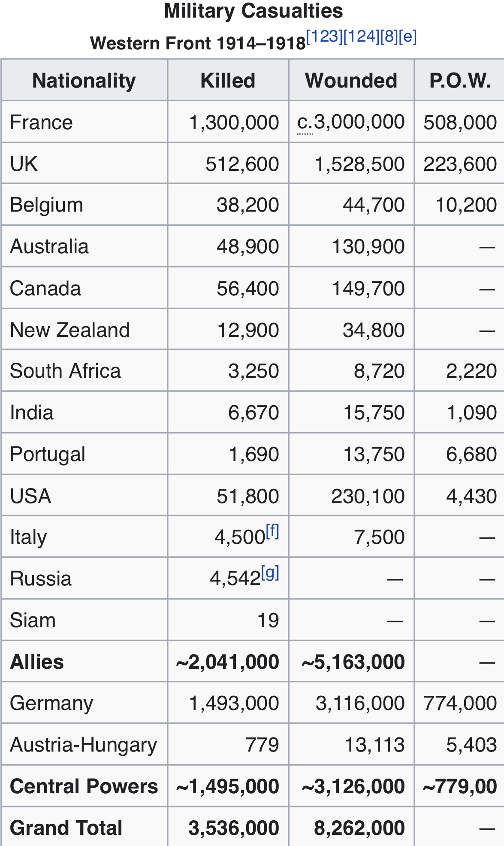Viewport: 504px width, 846px height.
Task: Click the P.O.W. column header
Action: (x=460, y=80)
